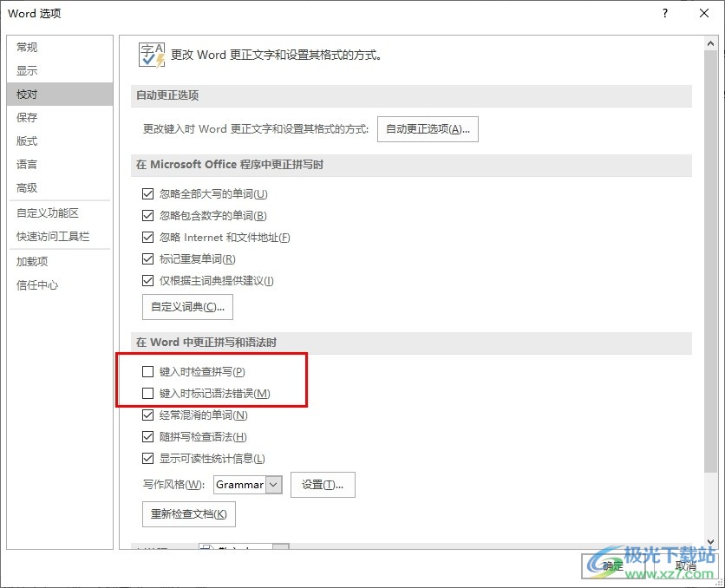725x588 pixels.
Task: Toggle 忽略 Internet 和文件地址(F) checkbox
Action: [x=148, y=237]
